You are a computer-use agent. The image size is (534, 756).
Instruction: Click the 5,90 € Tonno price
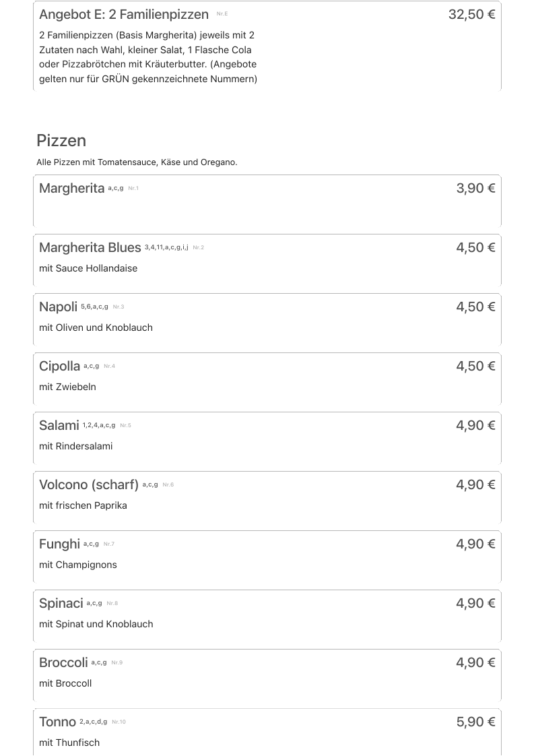[475, 722]
